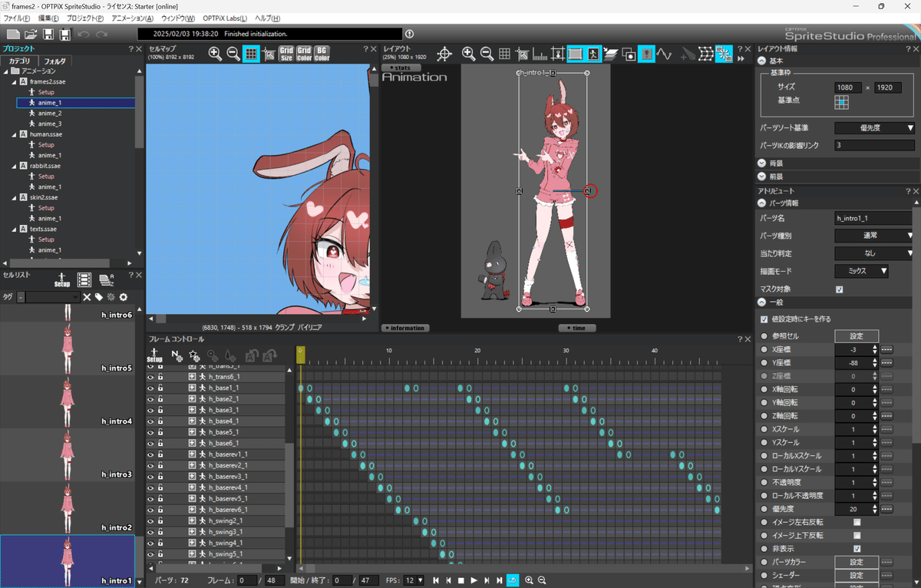
Task: Click the BG Color button
Action: coord(322,54)
